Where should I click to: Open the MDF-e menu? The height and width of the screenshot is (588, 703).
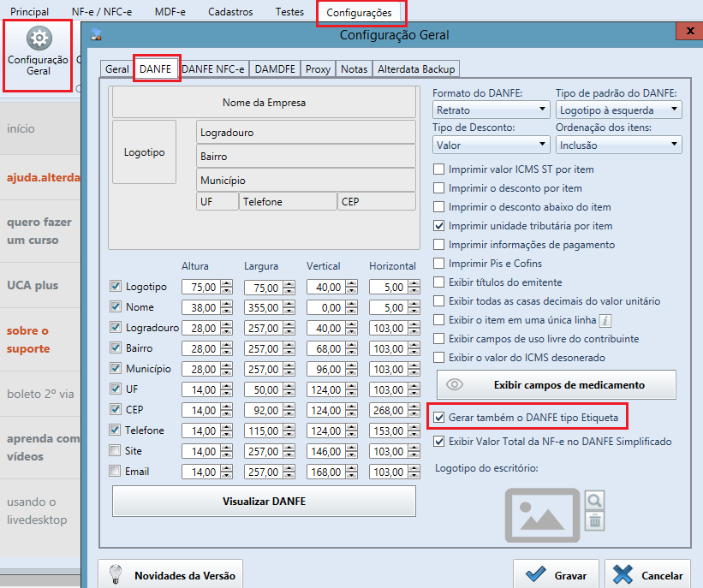[x=170, y=12]
